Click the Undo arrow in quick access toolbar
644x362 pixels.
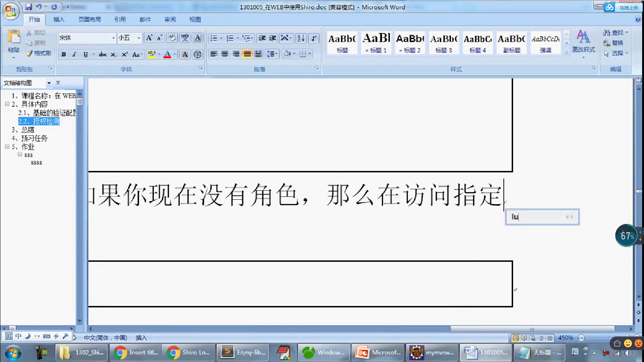[39, 7]
